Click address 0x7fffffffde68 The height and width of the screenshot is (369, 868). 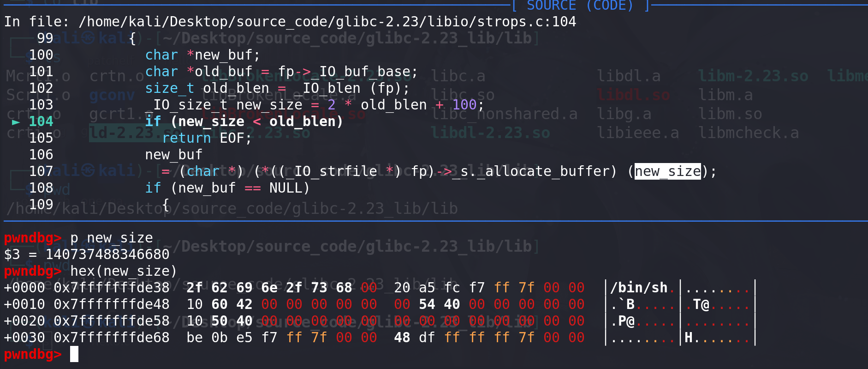coord(112,338)
